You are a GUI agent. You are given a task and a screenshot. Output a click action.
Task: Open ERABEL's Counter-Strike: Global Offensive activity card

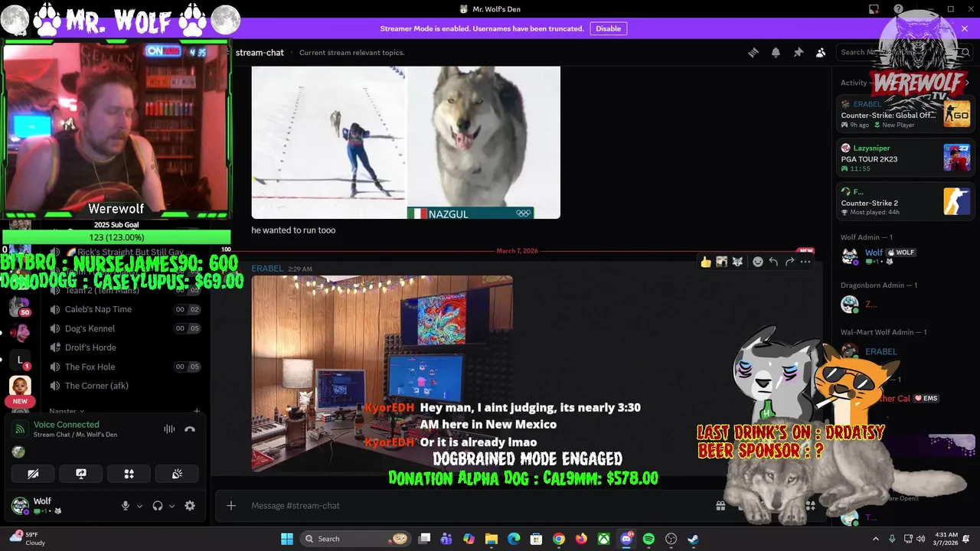905,115
